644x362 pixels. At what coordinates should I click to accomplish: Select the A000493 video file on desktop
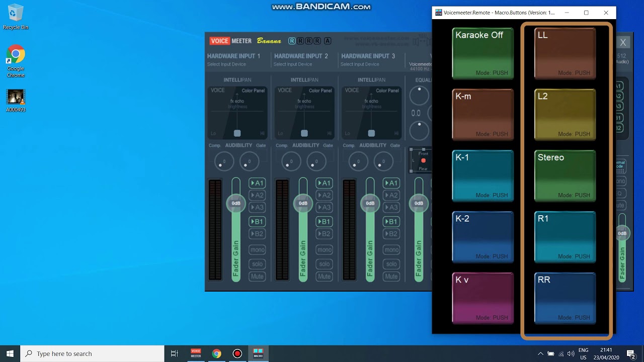[16, 101]
